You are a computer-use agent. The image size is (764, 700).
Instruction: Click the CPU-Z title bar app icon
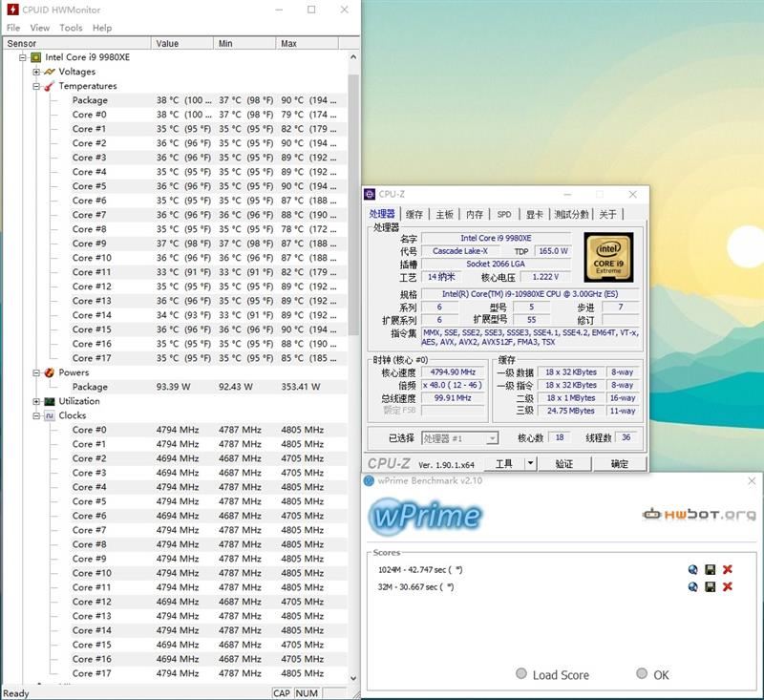coord(370,194)
